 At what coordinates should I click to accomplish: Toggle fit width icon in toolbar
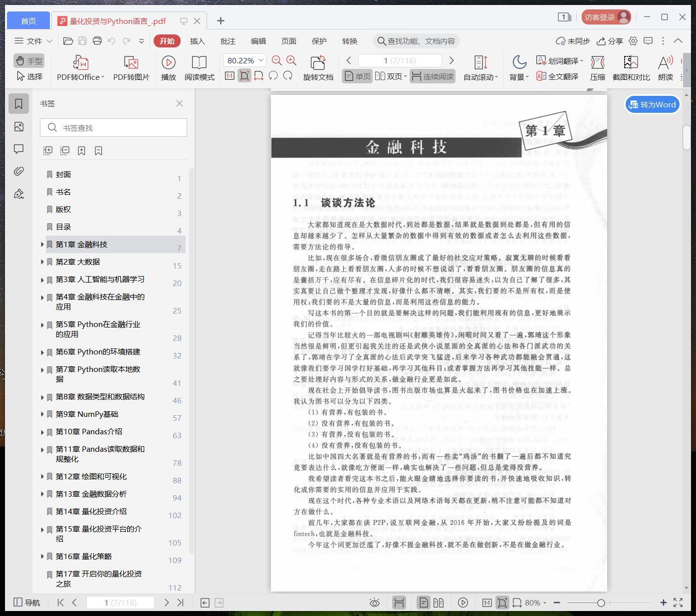point(258,76)
